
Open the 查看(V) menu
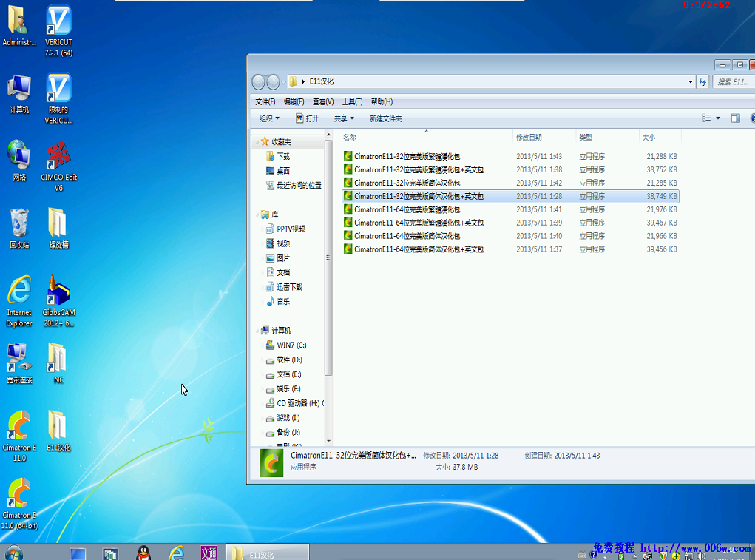323,101
